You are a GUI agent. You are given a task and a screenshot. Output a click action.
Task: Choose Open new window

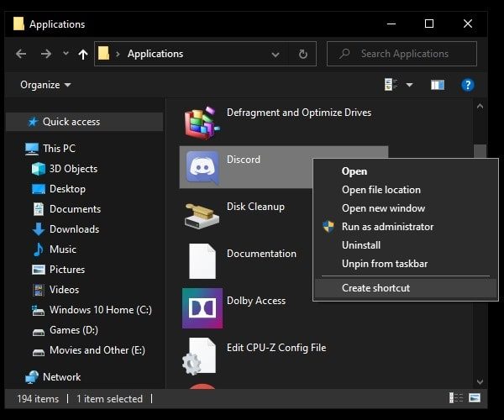pos(406,208)
